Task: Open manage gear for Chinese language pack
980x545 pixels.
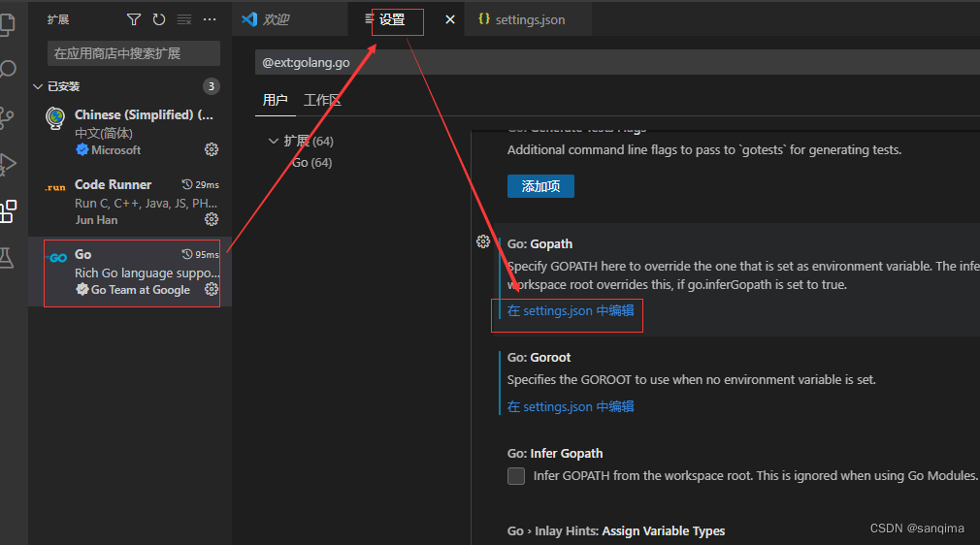Action: (212, 149)
